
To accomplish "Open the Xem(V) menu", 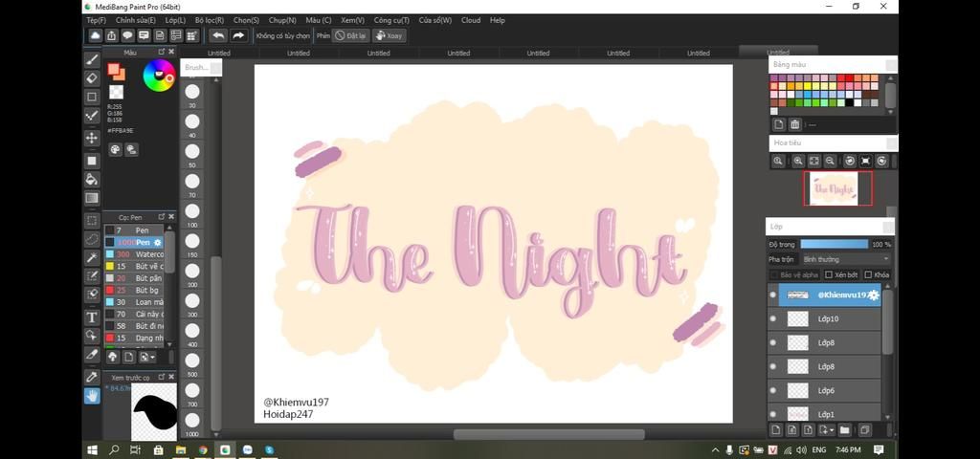I will [x=352, y=21].
